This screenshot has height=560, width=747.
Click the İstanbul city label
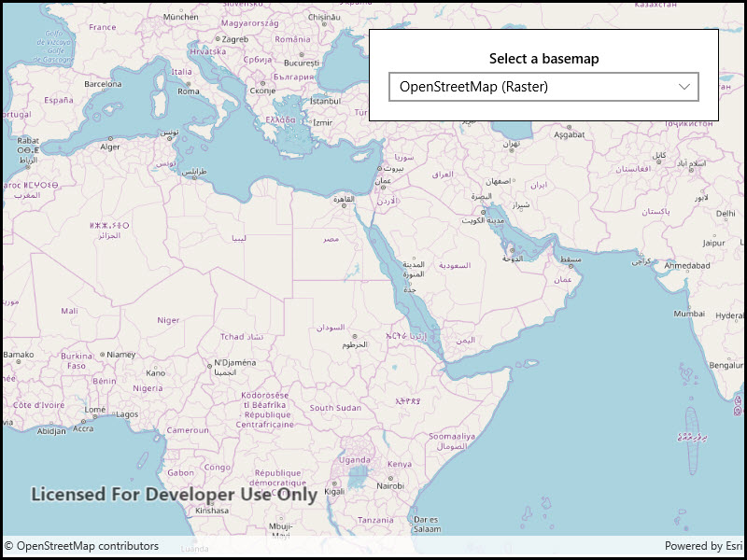[325, 101]
